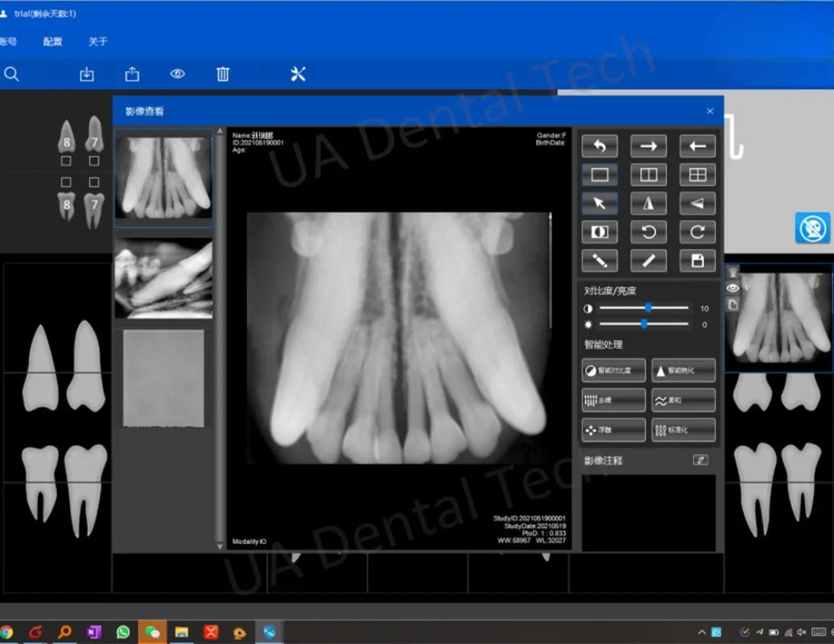Viewport: 834px width, 644px height.
Task: Toggle eye icon beside right-side thumbnail
Action: (x=733, y=288)
